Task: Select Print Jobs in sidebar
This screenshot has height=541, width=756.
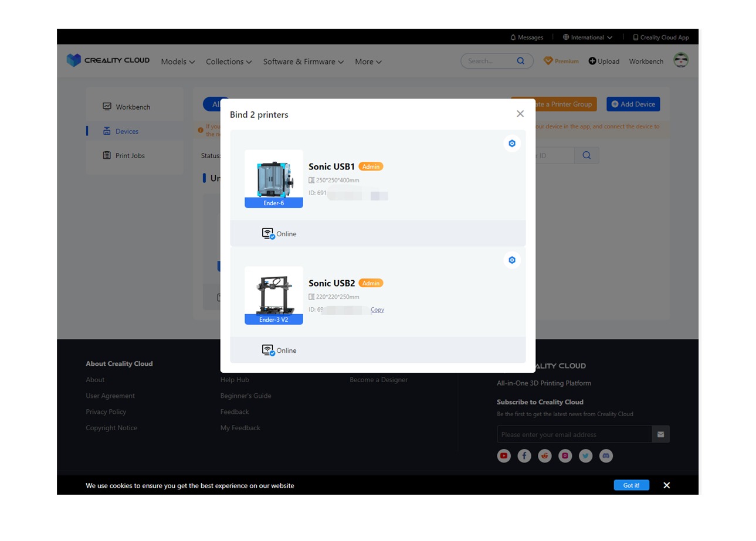Action: pyautogui.click(x=130, y=156)
